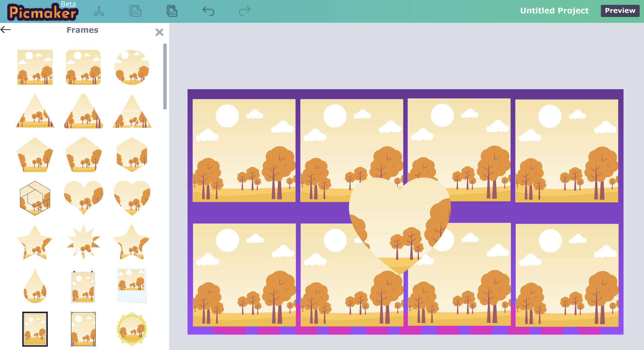644x350 pixels.
Task: Click the Frames panel scrollbar
Action: tap(165, 76)
